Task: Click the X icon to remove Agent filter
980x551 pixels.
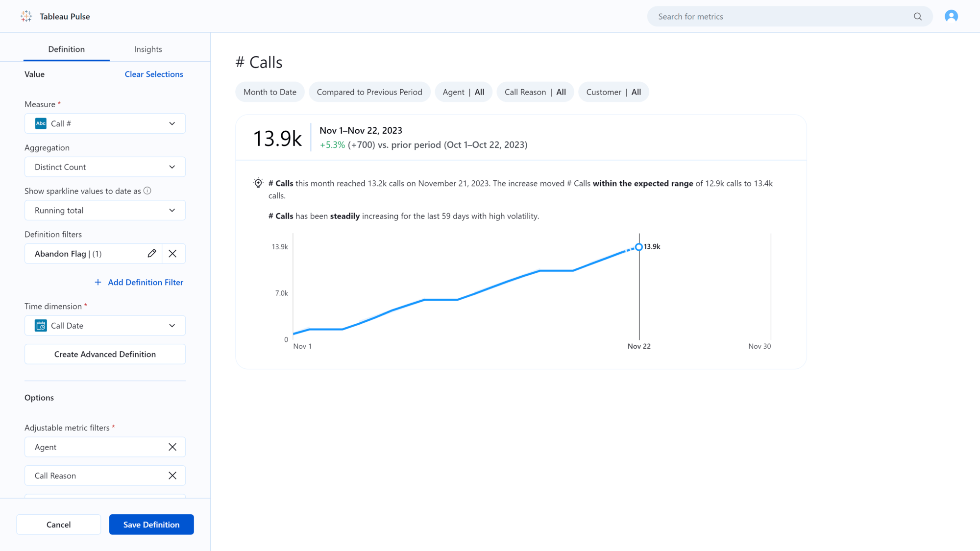Action: (x=171, y=447)
